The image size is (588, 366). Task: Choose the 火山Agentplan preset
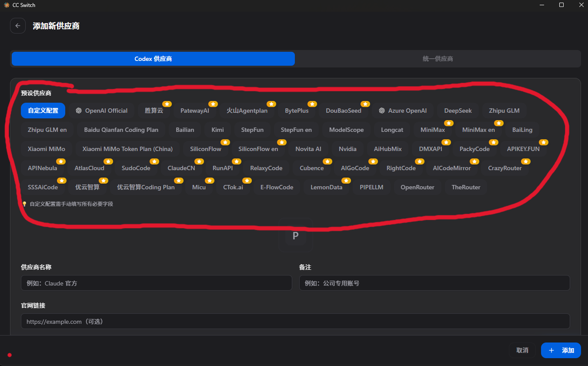(247, 111)
